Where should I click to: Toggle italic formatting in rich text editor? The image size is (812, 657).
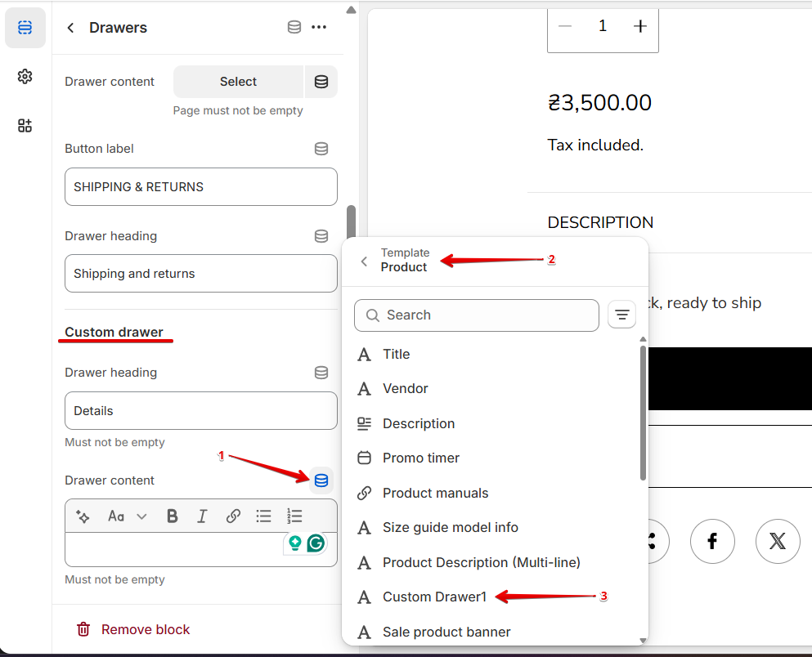(x=202, y=516)
